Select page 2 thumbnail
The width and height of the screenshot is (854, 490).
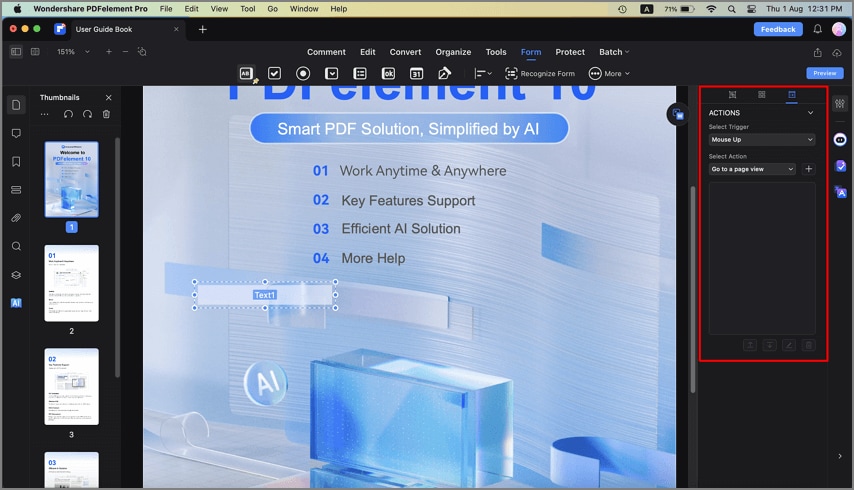[71, 283]
